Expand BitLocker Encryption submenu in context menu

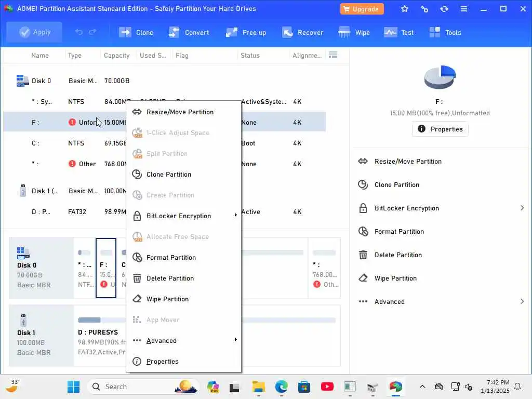183,216
